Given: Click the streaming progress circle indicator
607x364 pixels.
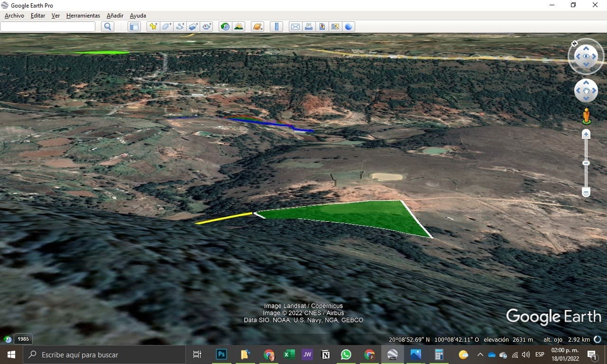Looking at the screenshot, I should point(598,339).
